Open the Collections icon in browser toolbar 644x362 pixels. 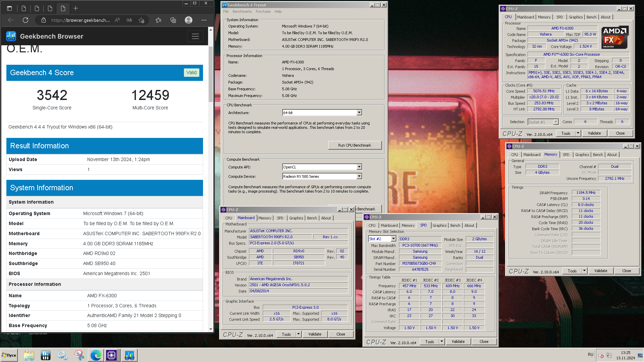(173, 20)
